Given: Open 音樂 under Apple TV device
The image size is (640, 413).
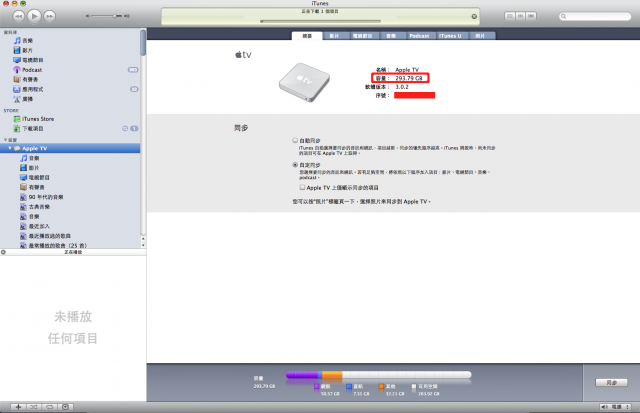Looking at the screenshot, I should coord(30,158).
